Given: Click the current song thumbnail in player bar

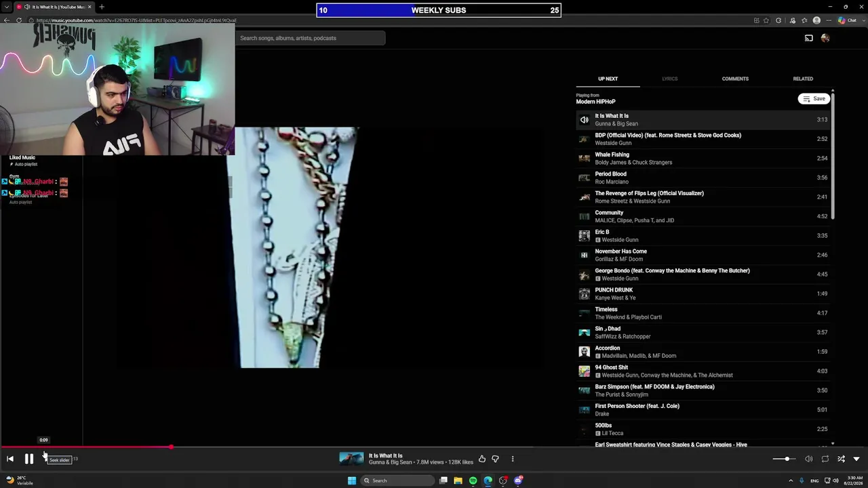Looking at the screenshot, I should pyautogui.click(x=351, y=459).
